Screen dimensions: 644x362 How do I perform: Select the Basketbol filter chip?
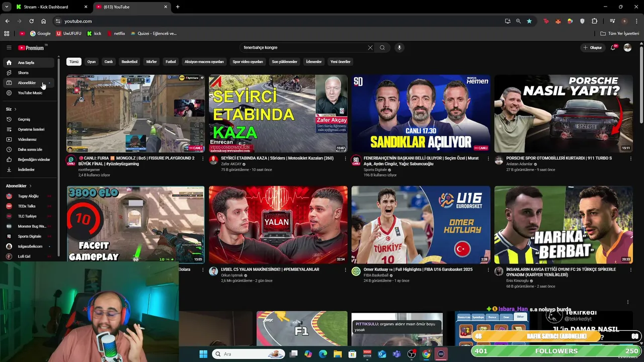[x=129, y=62]
